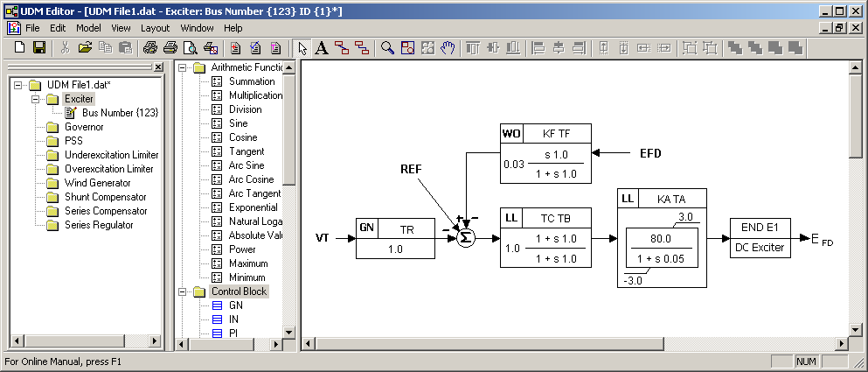Click the Print Preview toolbar icon
Image resolution: width=868 pixels, height=372 pixels.
pos(189,47)
